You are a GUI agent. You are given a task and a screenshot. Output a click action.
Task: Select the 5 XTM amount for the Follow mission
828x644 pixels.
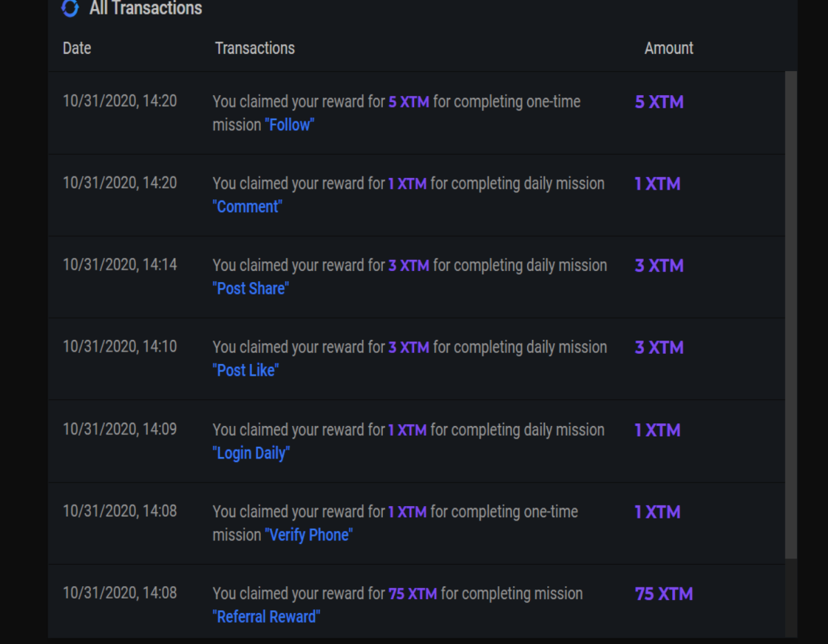pos(659,102)
